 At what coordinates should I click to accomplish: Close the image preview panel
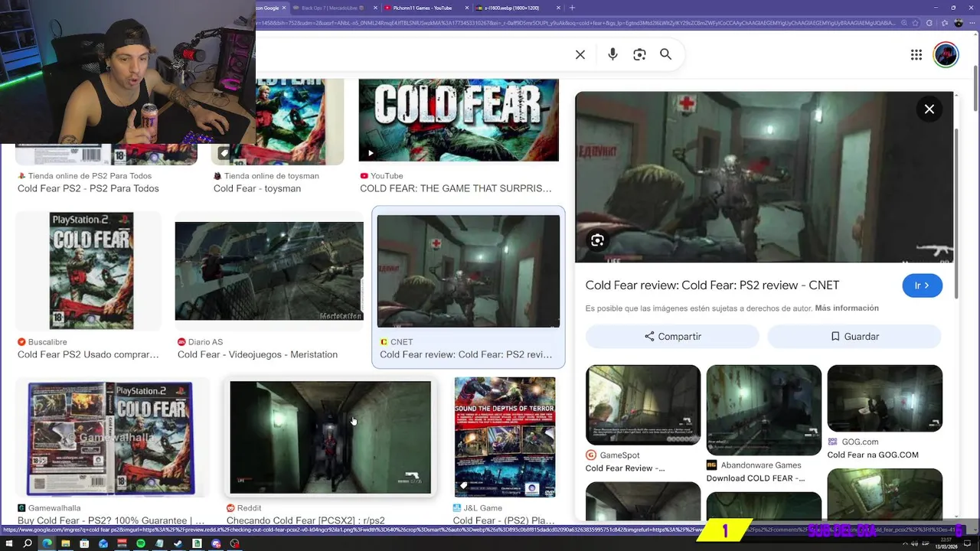(929, 109)
